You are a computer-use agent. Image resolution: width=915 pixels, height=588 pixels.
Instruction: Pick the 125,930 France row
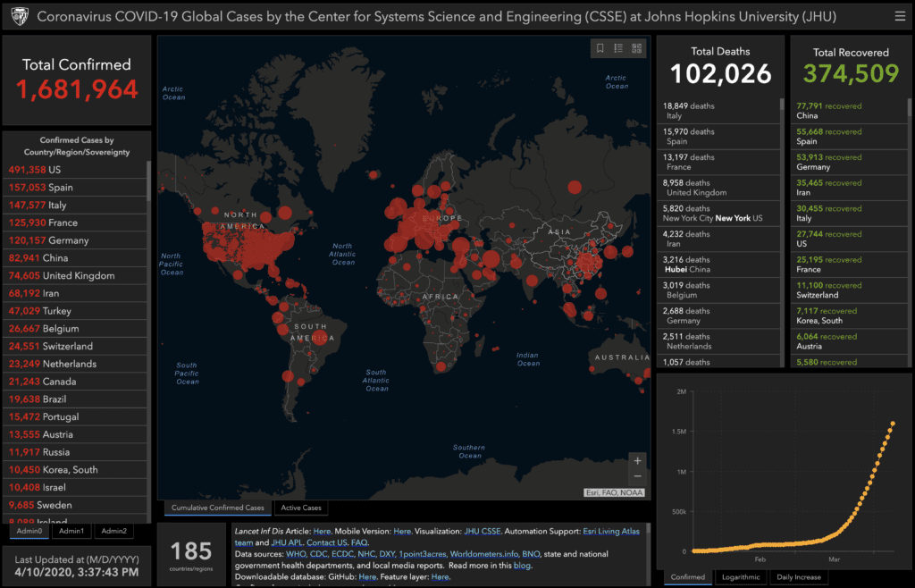tap(75, 223)
